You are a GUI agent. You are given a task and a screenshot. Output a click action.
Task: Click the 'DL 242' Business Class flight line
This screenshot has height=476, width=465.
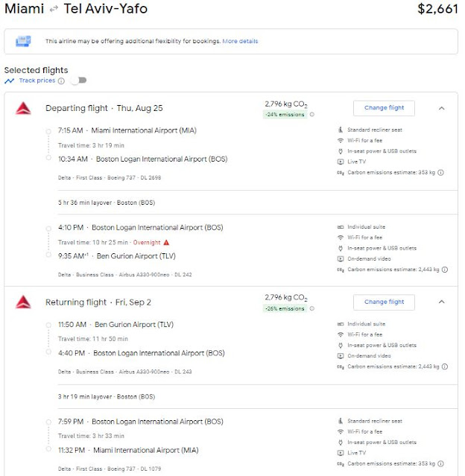[x=125, y=275]
